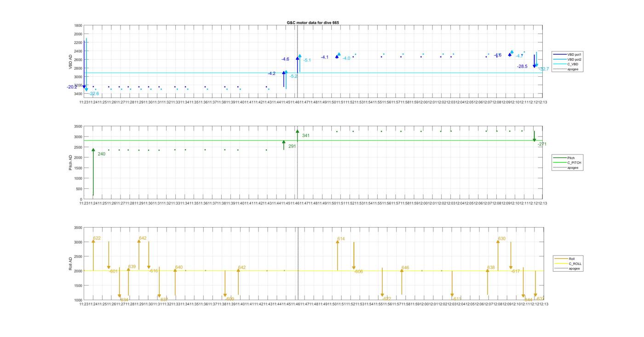The height and width of the screenshot is (337, 644).
Task: Click the "-4.0" VBD data label
Action: [x=346, y=58]
